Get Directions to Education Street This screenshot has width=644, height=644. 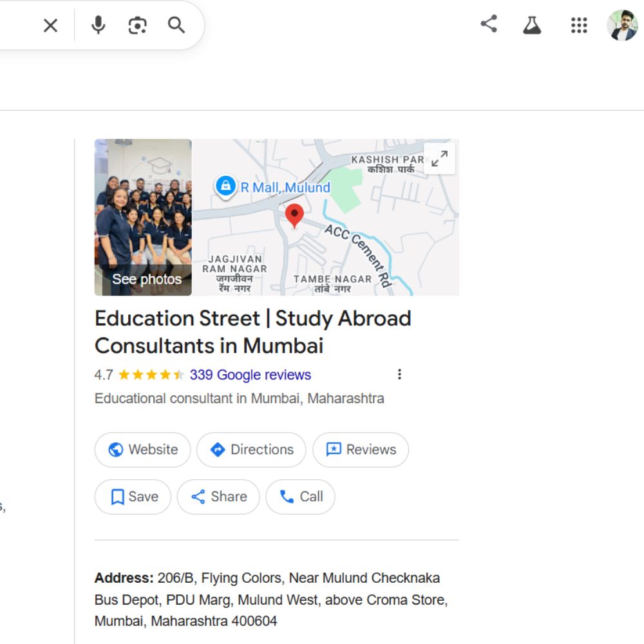click(251, 450)
